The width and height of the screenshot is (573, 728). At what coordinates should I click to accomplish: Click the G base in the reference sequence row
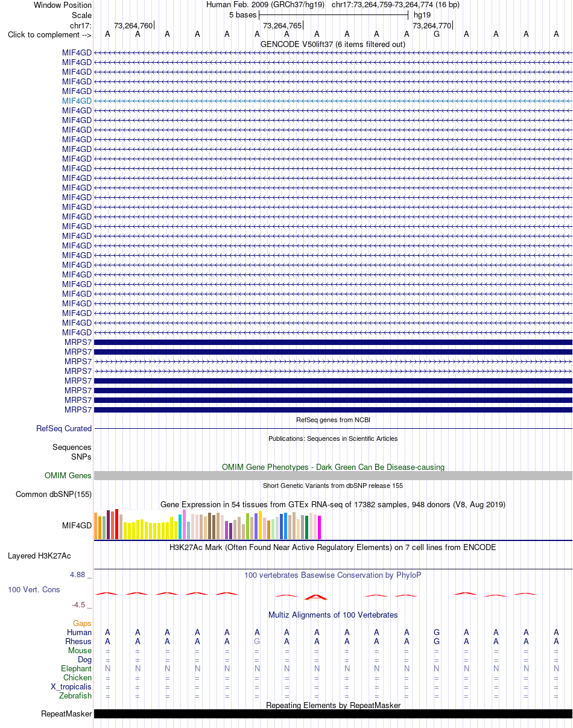point(437,34)
